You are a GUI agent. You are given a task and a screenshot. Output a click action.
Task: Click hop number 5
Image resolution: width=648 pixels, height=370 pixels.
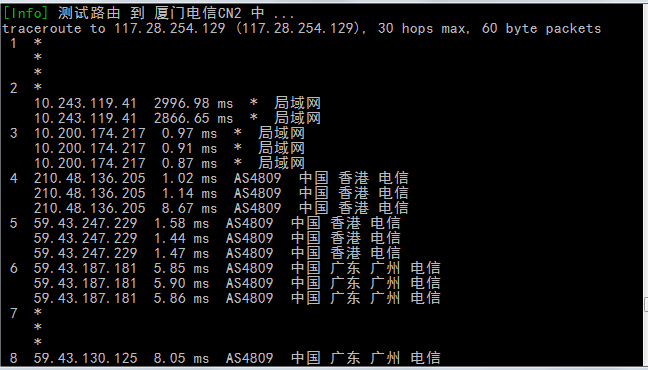(14, 223)
